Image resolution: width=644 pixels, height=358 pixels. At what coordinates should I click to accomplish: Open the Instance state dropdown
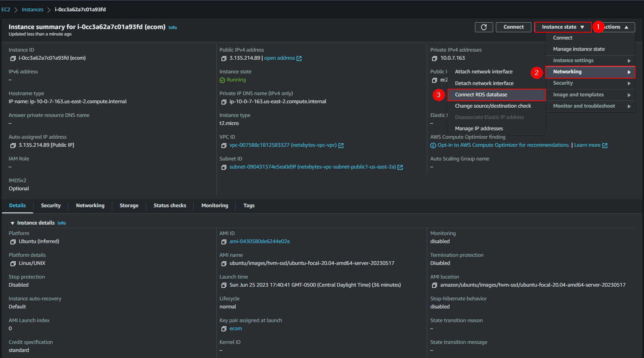pyautogui.click(x=562, y=27)
